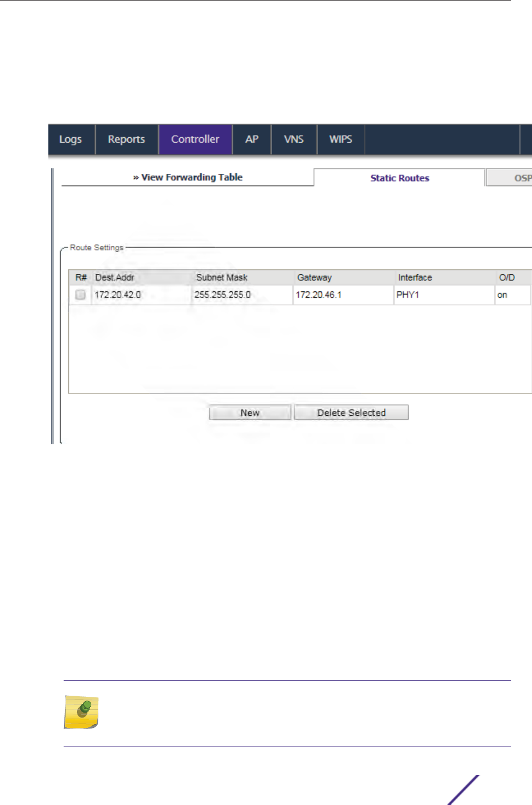Go to the WIPS tab
This screenshot has width=532, height=805.
(x=341, y=139)
